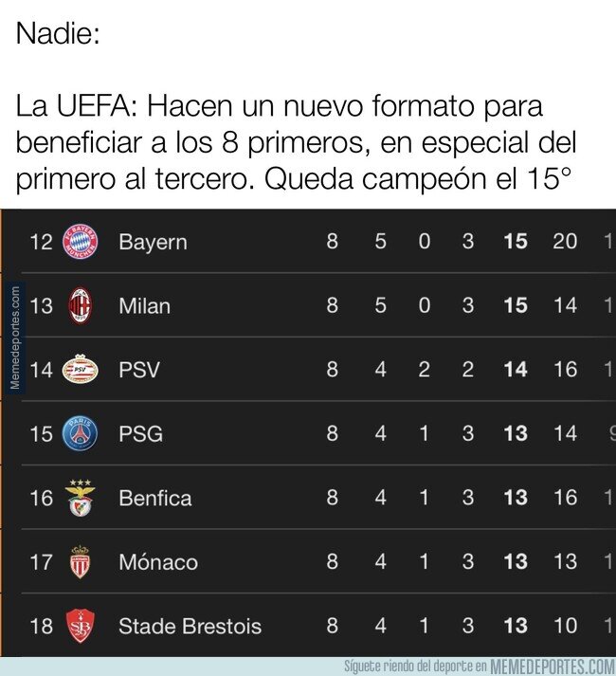Click the "Nadie:" caption text
Viewport: 616px width, 676px height.
tap(57, 38)
